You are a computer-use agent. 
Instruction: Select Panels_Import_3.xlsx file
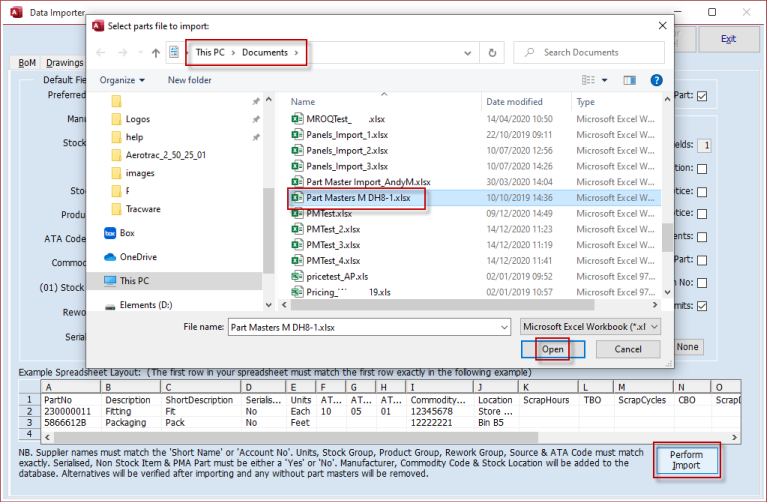[347, 166]
